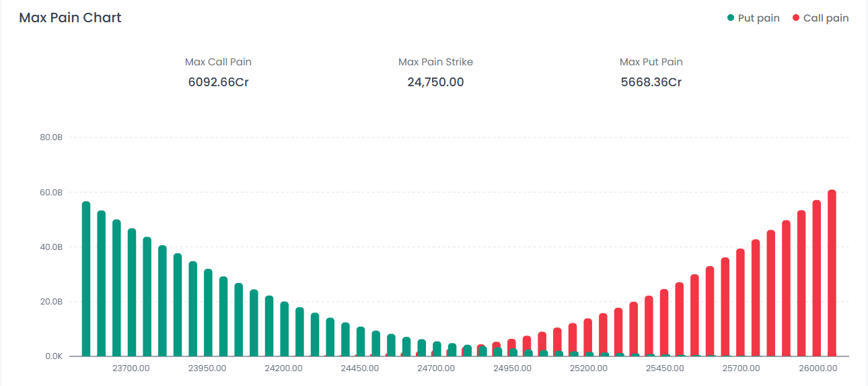Click the 24700.00 x-axis label
Image resolution: width=868 pixels, height=386 pixels.
click(x=436, y=368)
